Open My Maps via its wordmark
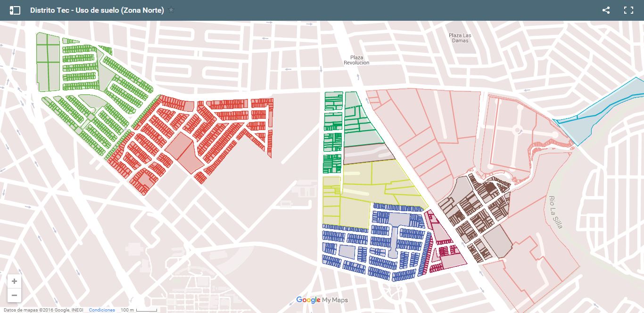Viewport: 644px width, 313px height. [335, 300]
